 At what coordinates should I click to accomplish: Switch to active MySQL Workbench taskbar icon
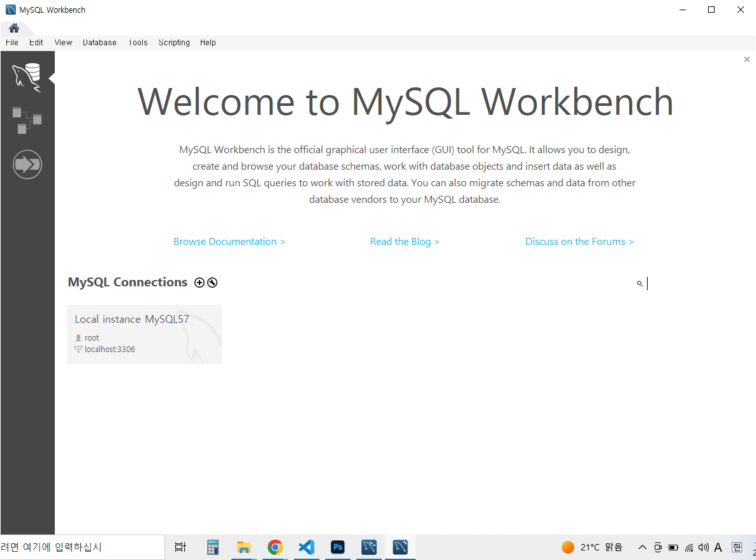point(401,547)
